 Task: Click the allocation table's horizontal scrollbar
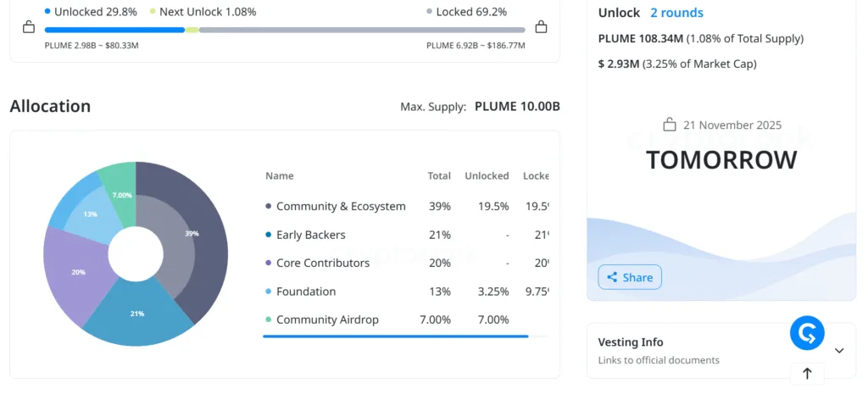[395, 336]
